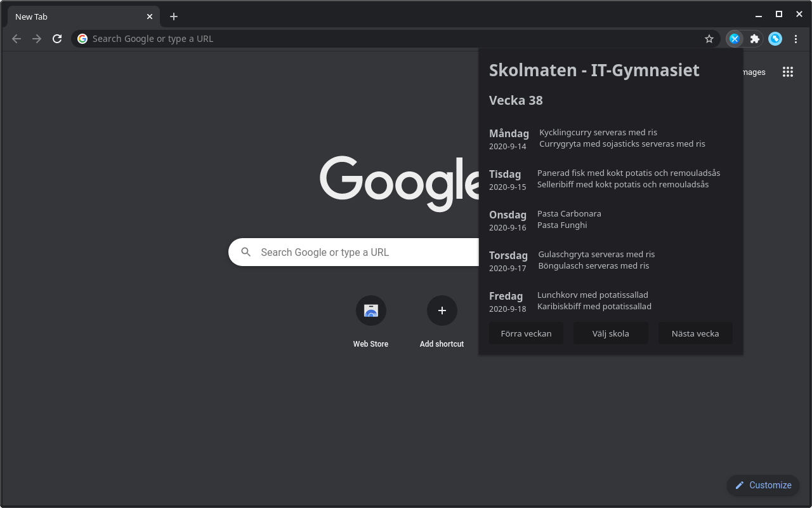The width and height of the screenshot is (812, 508).
Task: Go to previous week with Förra veckan
Action: point(526,333)
